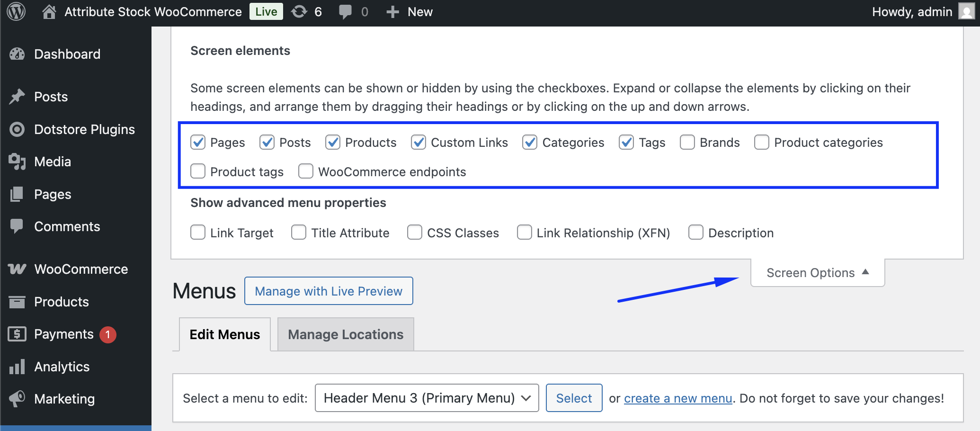Viewport: 980px width, 431px height.
Task: Enable the CSS Classes checkbox
Action: point(415,233)
